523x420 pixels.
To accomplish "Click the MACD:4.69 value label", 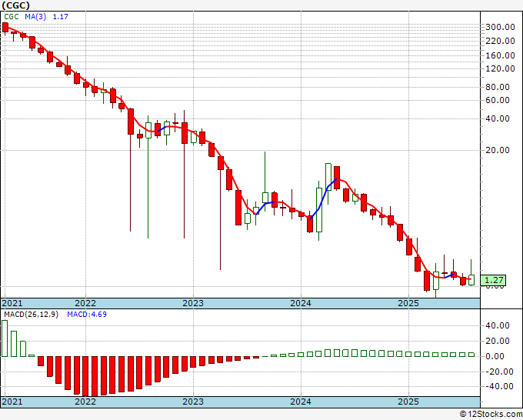I will tap(87, 315).
